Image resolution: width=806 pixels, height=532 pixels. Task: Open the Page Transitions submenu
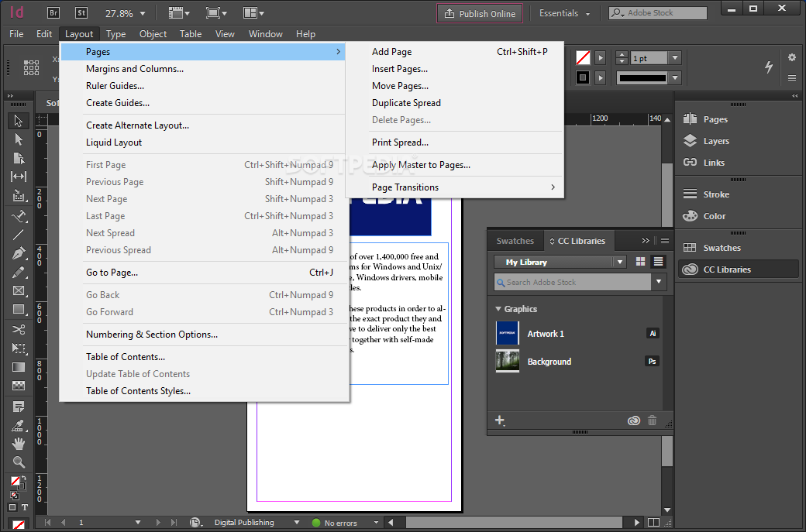tap(455, 187)
